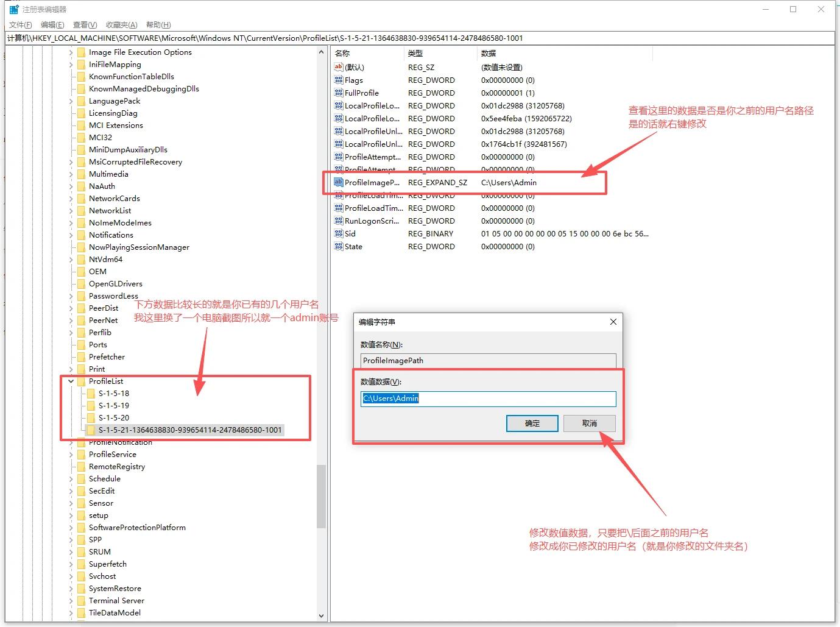Click the ProfileImagePath string value icon
This screenshot has height=627, width=840.
(x=339, y=182)
